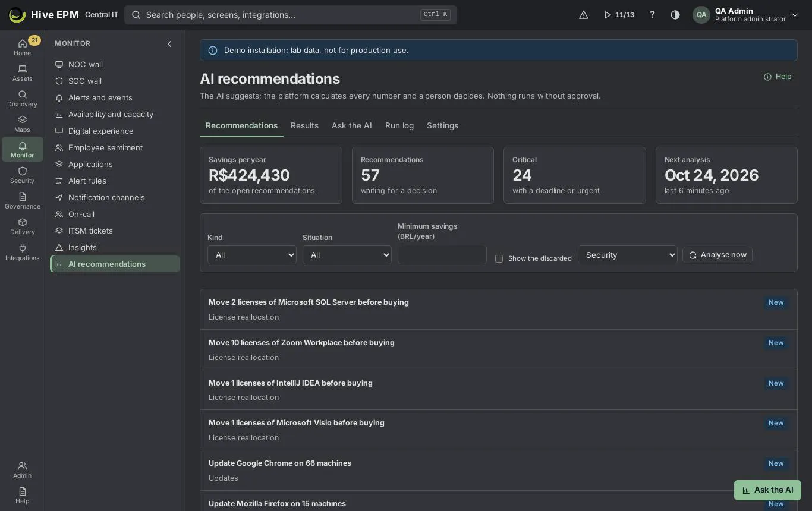
Task: Click the Analyse now button
Action: (717, 255)
